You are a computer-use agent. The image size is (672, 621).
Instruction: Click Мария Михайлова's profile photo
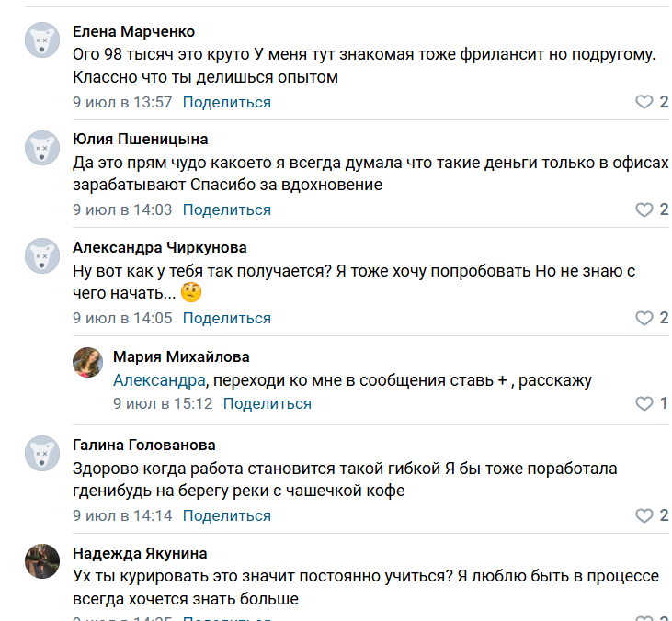[87, 362]
